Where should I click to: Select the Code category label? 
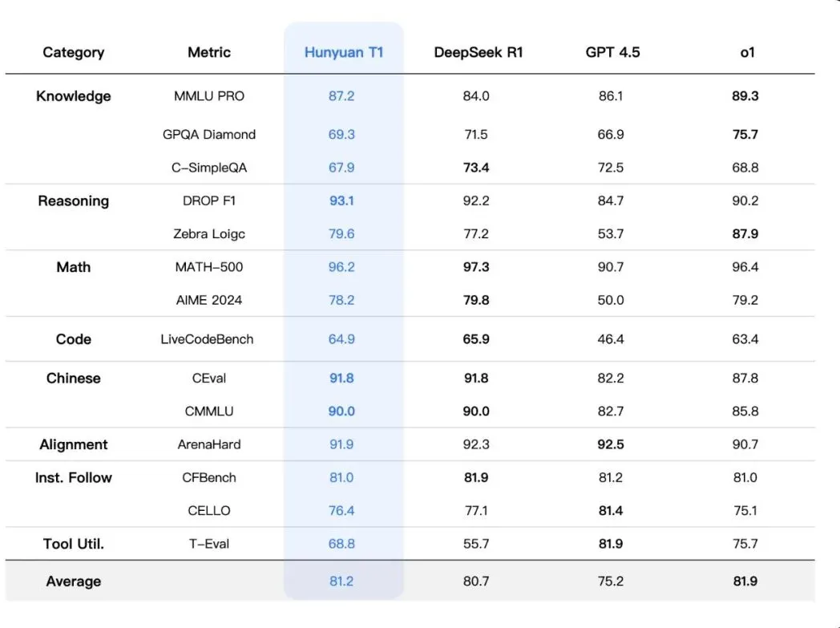click(74, 339)
